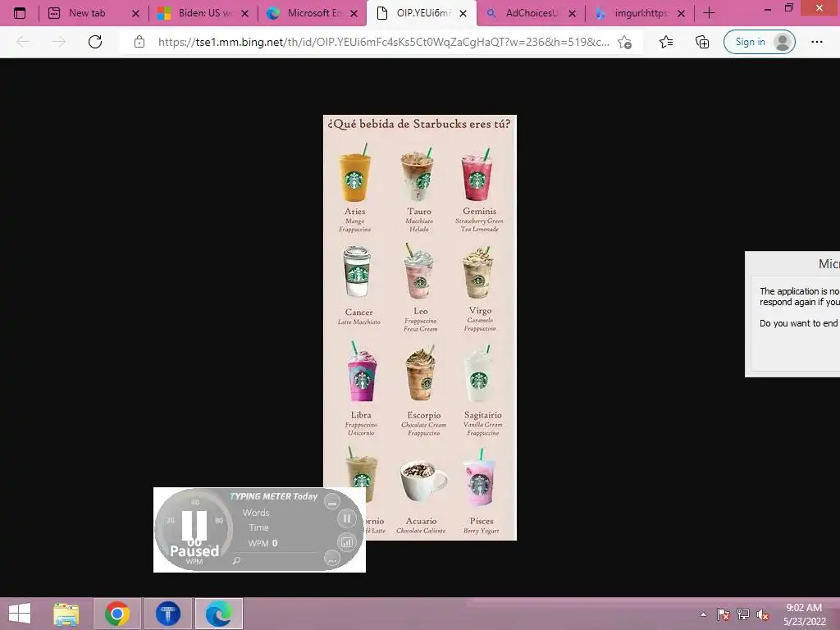The height and width of the screenshot is (630, 840).
Task: Open the Favorites list
Action: (x=666, y=42)
